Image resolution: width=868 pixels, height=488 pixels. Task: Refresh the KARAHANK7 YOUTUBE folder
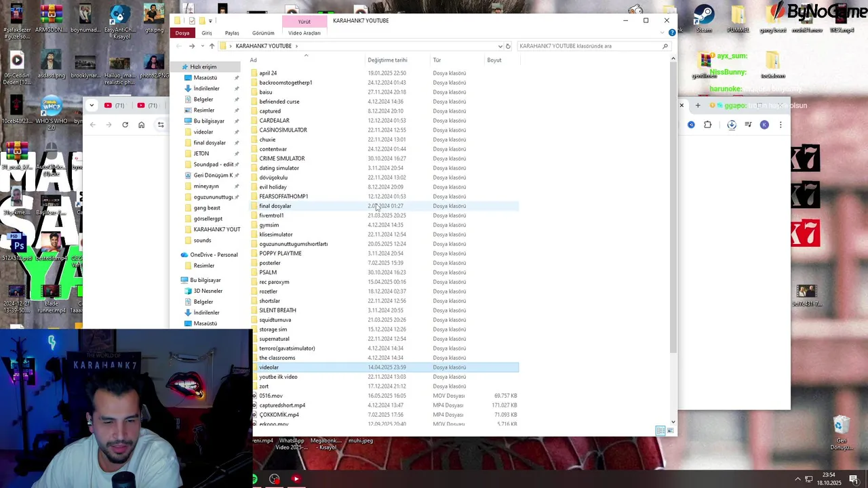508,46
